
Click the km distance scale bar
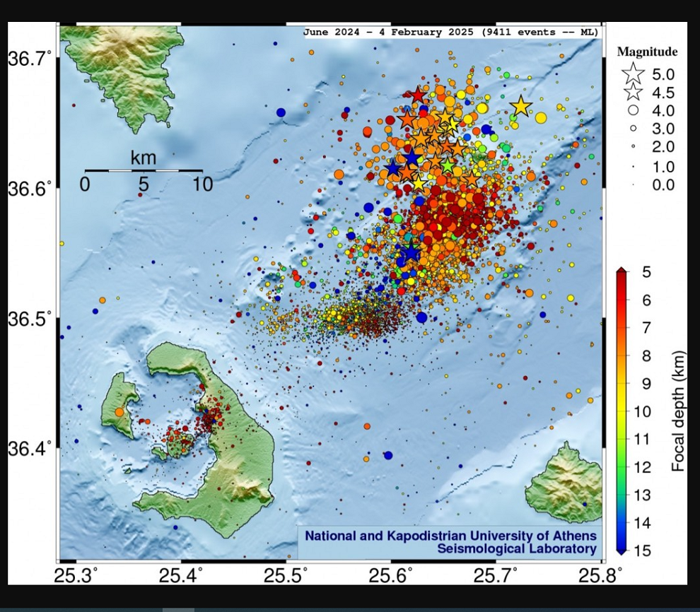tap(144, 170)
